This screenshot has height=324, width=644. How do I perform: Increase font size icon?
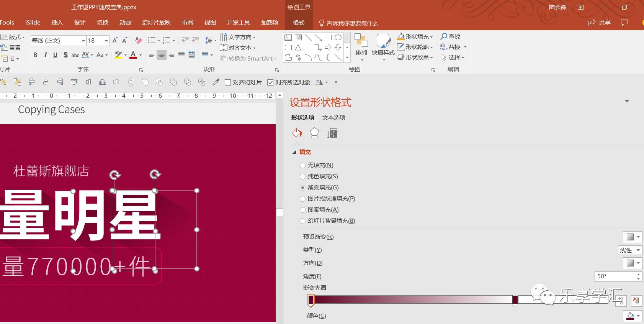[115, 40]
